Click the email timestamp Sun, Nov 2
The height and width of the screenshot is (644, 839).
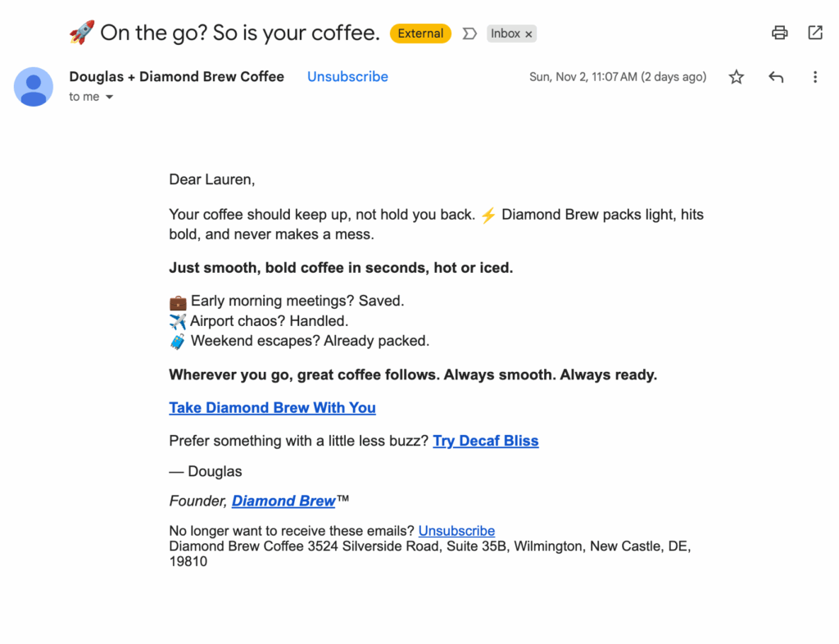[618, 76]
